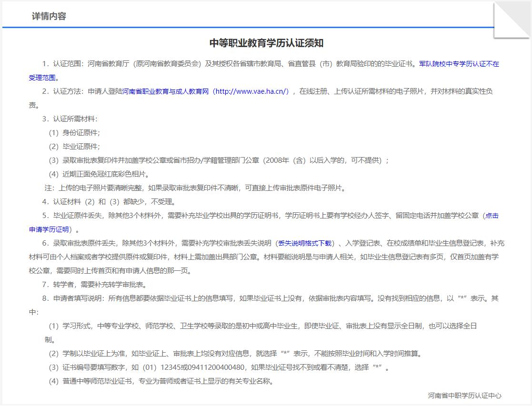Open the 军队院校中专学历认证不在受理范围 link
This screenshot has height=406, width=532.
click(459, 64)
